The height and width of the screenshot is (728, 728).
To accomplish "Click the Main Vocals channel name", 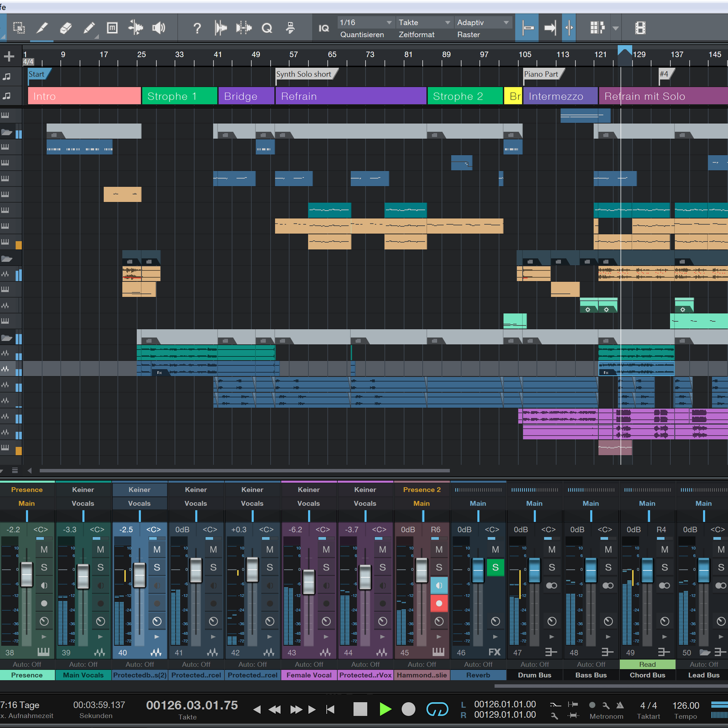I will point(83,675).
